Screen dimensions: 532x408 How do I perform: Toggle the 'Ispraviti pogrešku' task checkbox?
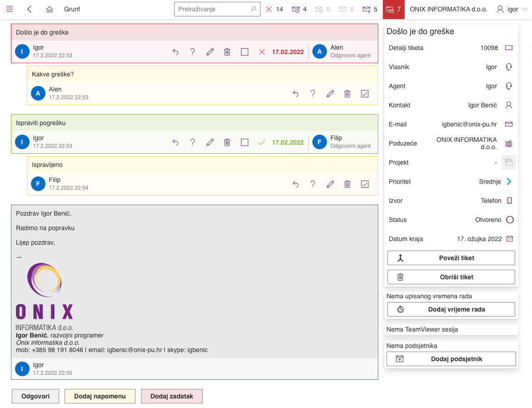[x=245, y=142]
